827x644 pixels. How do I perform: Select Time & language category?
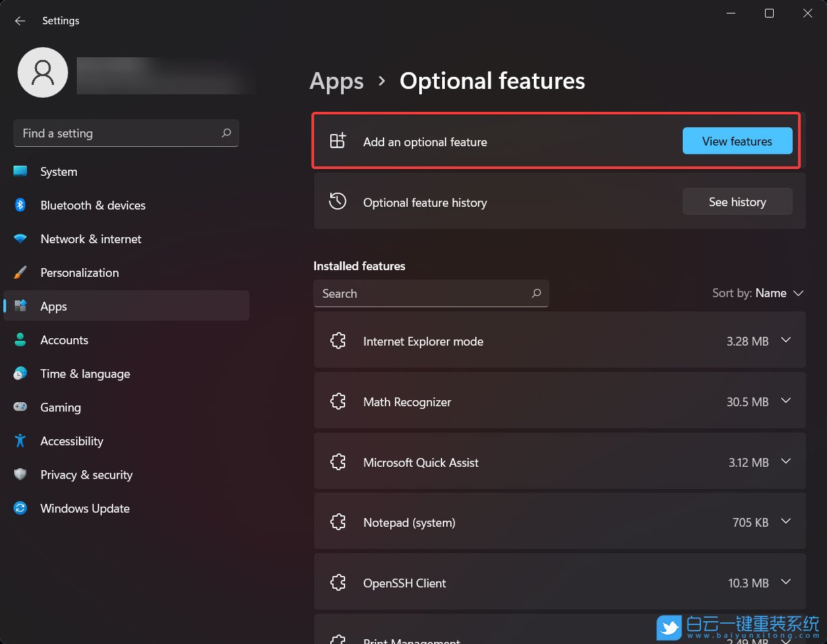85,374
